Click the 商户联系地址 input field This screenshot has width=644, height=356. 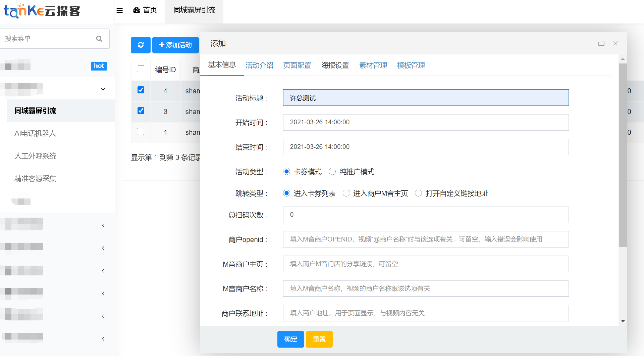426,313
